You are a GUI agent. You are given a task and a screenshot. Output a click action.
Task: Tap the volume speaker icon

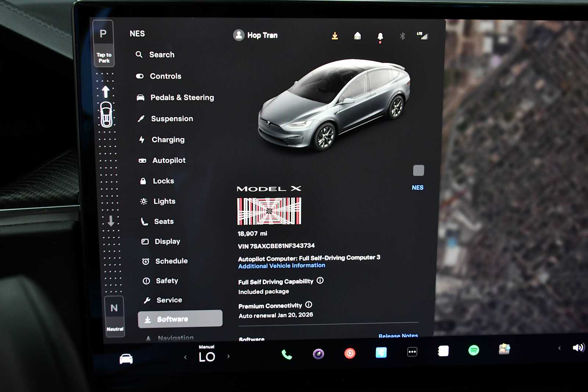[x=578, y=347]
